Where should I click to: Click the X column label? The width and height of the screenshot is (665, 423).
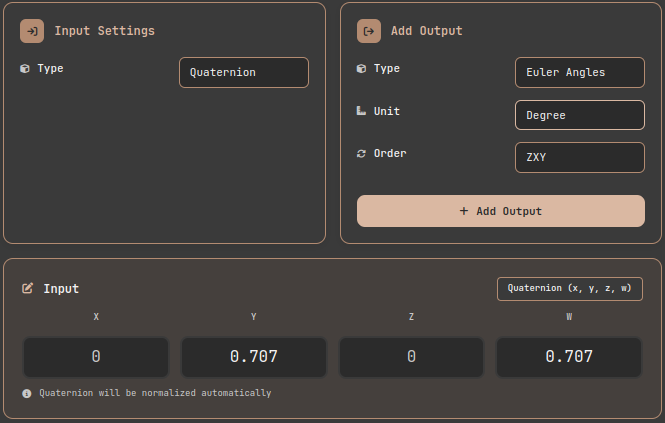[96, 317]
